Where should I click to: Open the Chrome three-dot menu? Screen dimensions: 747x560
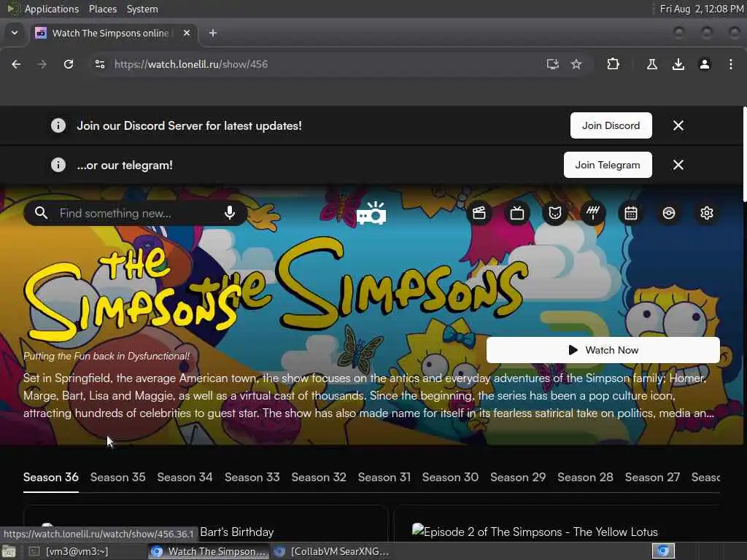731,64
